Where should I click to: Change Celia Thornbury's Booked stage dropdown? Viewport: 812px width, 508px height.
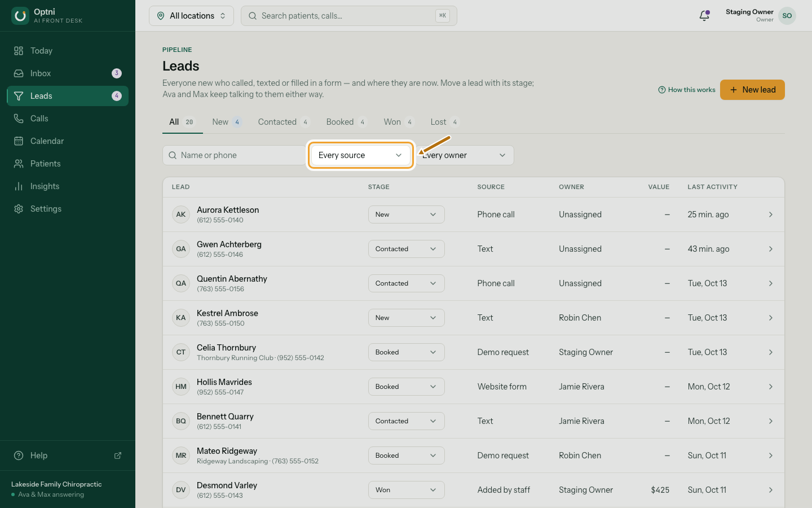coord(407,352)
